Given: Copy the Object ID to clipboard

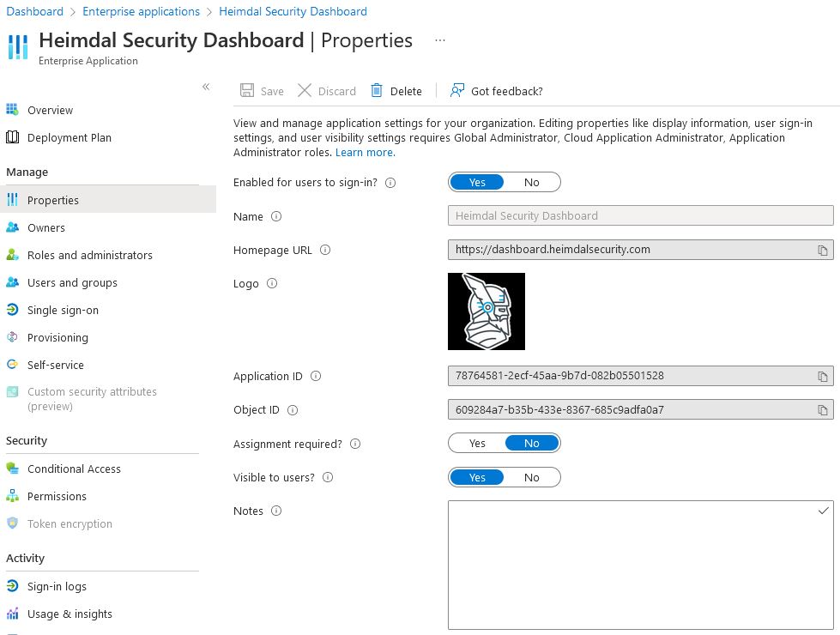Looking at the screenshot, I should pos(822,410).
